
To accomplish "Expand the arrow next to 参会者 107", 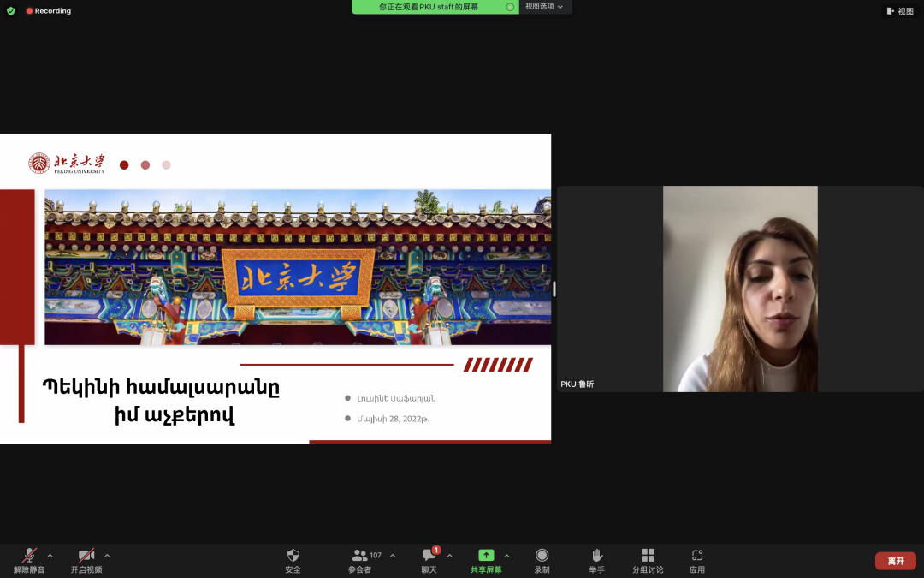I will [x=393, y=556].
